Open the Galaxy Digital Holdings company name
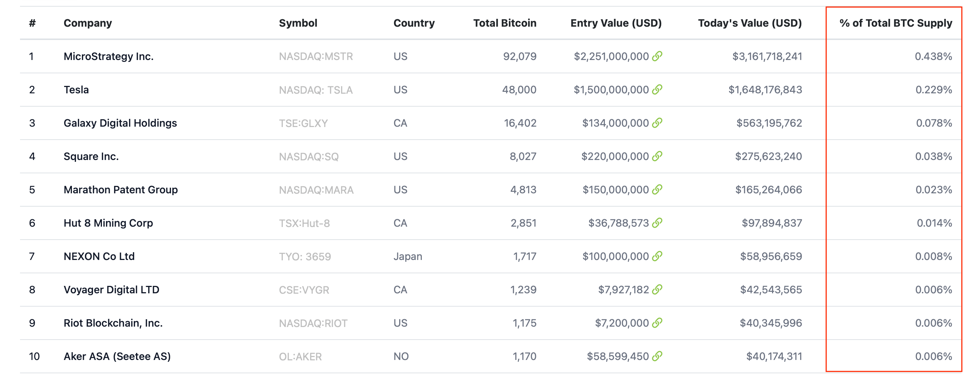This screenshot has height=377, width=980. (120, 123)
